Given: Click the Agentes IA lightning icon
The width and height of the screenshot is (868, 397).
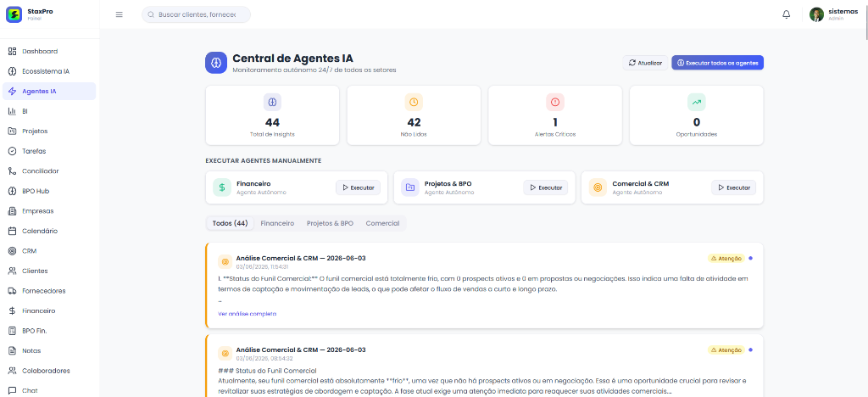Looking at the screenshot, I should tap(12, 92).
